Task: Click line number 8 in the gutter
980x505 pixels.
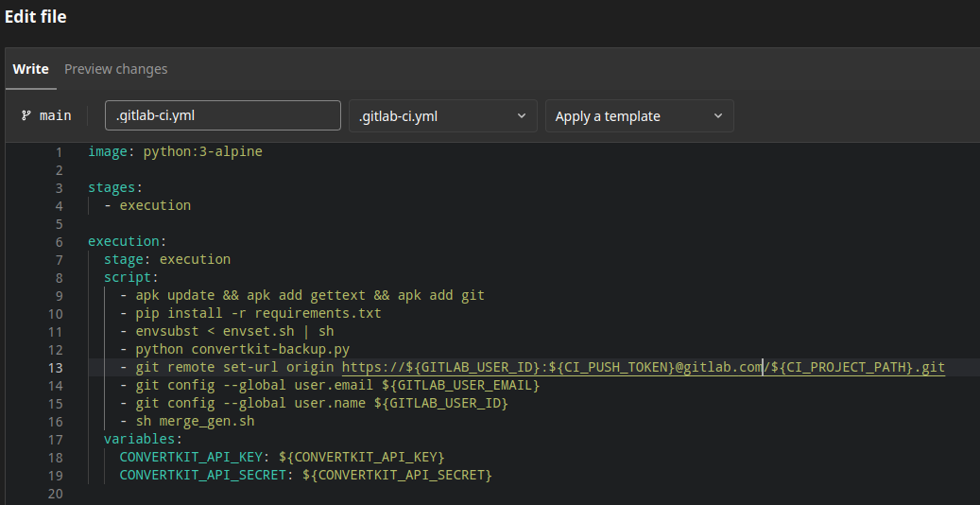Action: point(60,277)
